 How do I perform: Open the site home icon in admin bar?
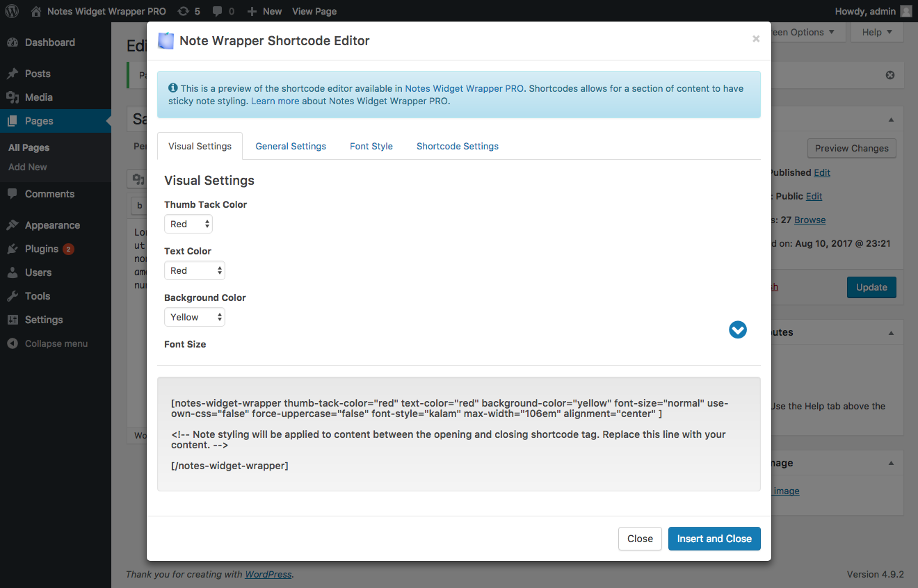36,11
